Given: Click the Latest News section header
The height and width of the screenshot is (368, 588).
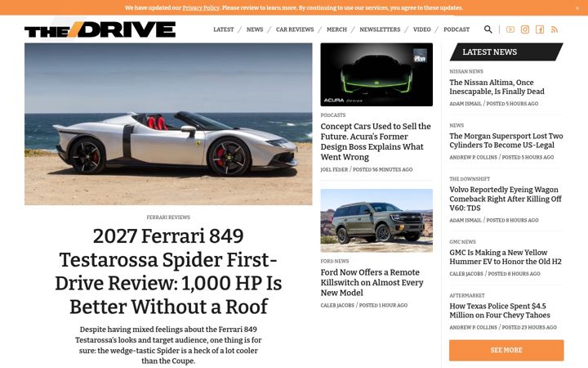Looking at the screenshot, I should click(506, 52).
